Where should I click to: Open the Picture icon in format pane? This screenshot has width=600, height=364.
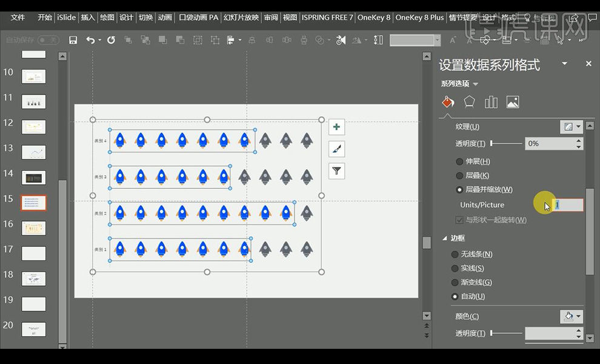click(513, 102)
